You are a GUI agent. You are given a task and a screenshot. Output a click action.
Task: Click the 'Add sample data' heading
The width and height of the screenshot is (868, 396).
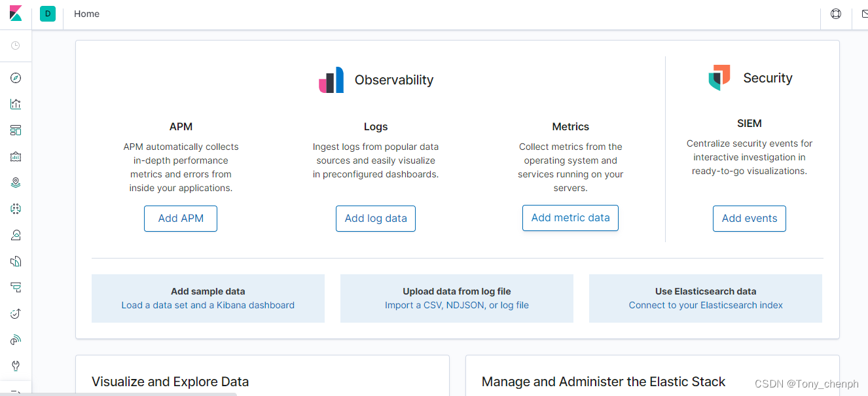(208, 291)
